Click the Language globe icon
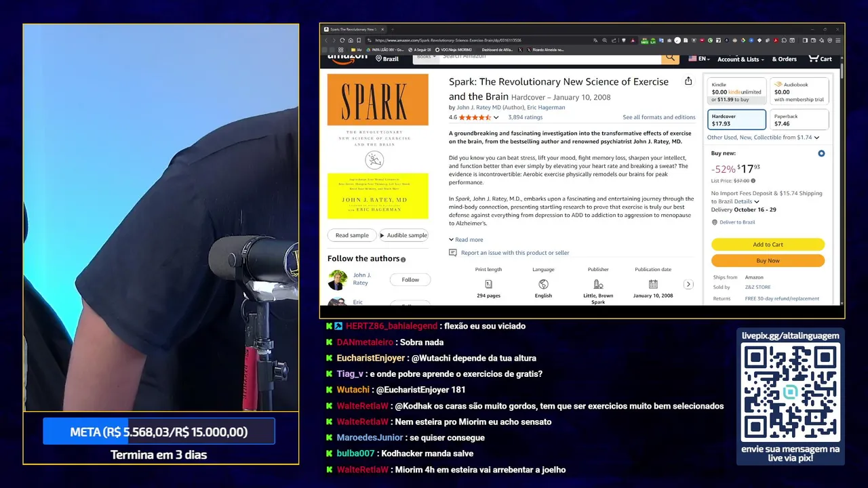Screen dimensions: 868x488 pyautogui.click(x=543, y=284)
